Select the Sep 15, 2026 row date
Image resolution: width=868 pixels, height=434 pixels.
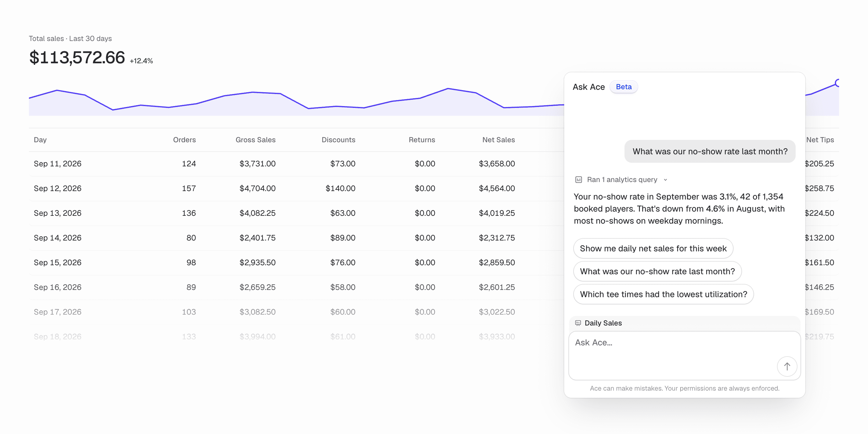click(x=58, y=263)
